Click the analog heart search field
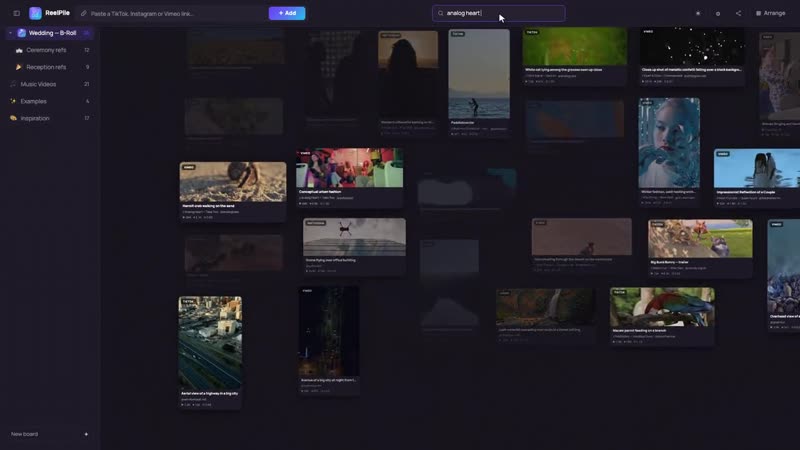This screenshot has height=450, width=800. click(498, 13)
